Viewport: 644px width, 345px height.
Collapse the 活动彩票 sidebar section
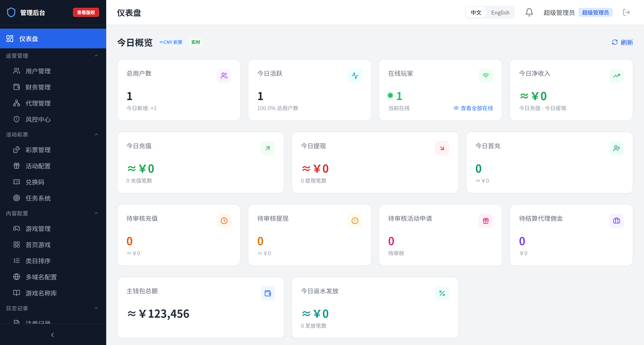coord(96,135)
